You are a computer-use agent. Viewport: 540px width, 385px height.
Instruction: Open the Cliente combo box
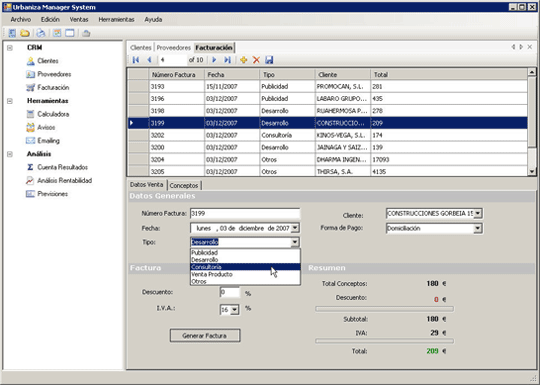(x=478, y=214)
